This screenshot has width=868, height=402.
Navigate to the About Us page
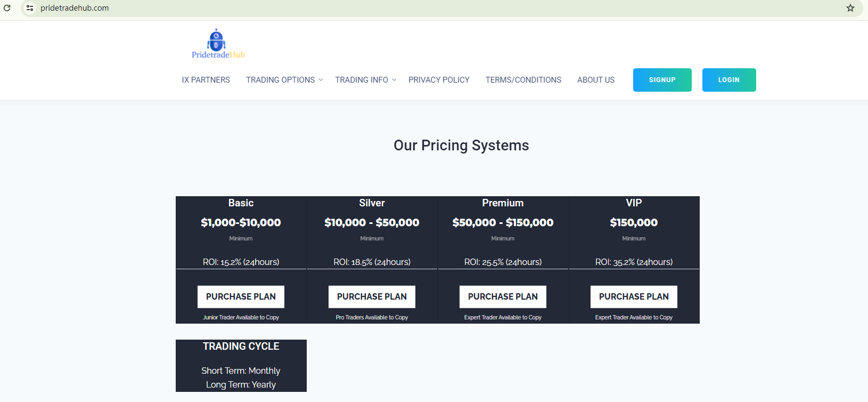click(x=595, y=80)
